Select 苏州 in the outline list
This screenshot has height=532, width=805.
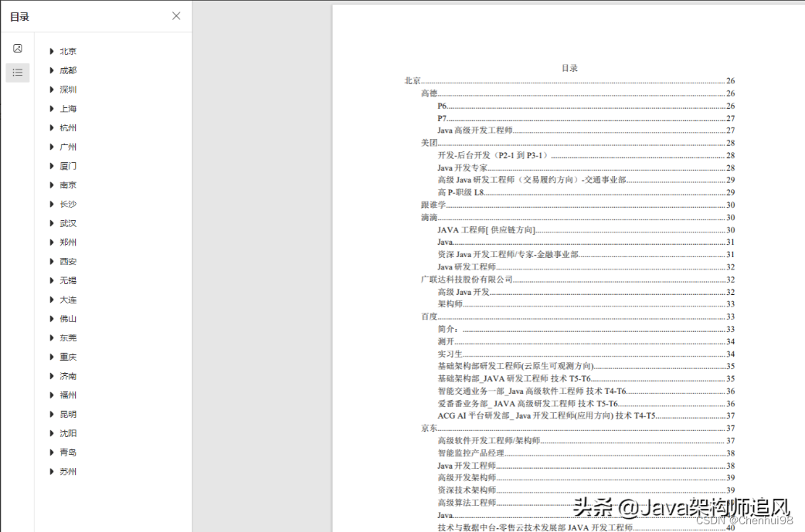click(68, 472)
